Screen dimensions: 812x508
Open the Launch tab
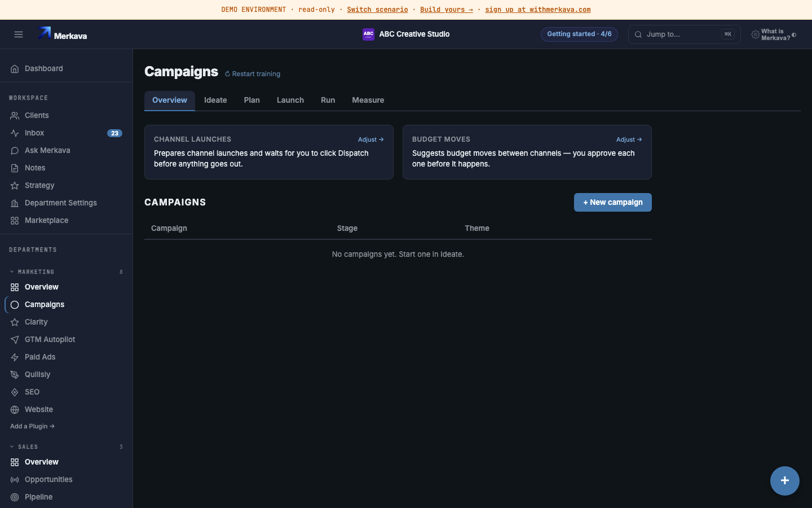pos(290,100)
